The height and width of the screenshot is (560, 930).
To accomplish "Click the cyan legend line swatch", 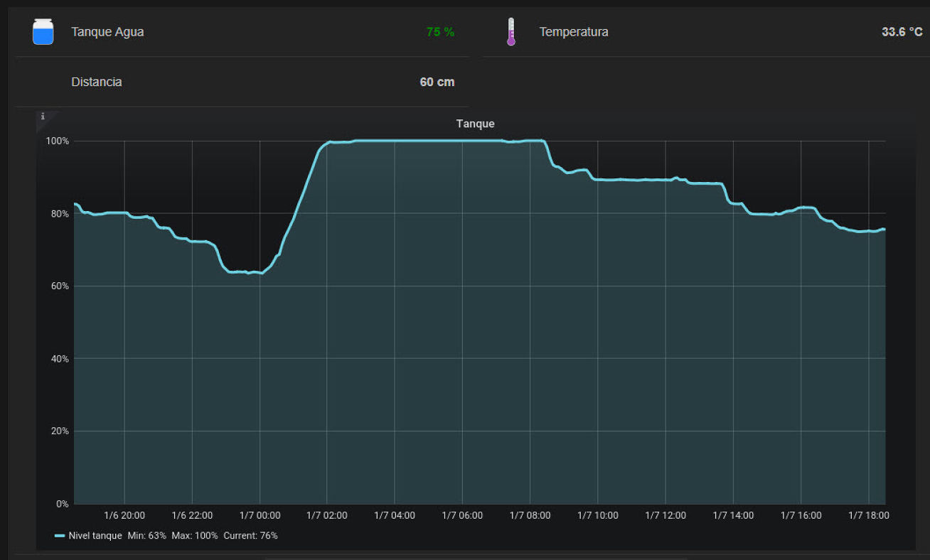I will coord(60,535).
